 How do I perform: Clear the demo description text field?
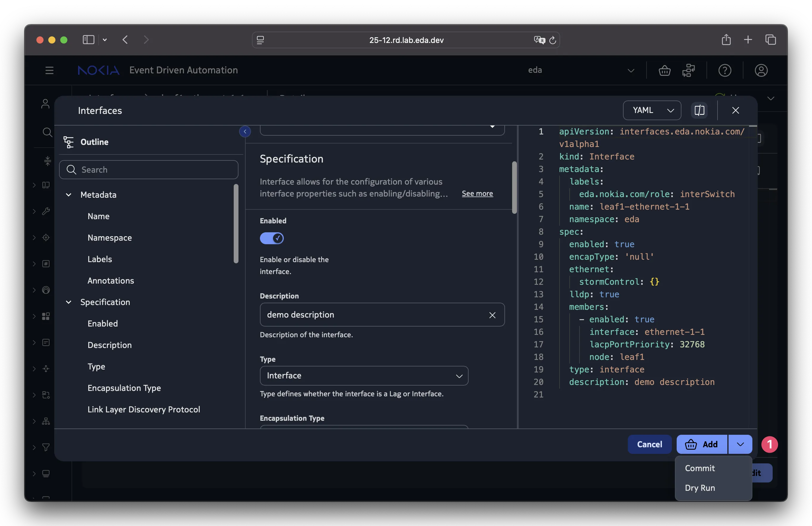tap(492, 315)
